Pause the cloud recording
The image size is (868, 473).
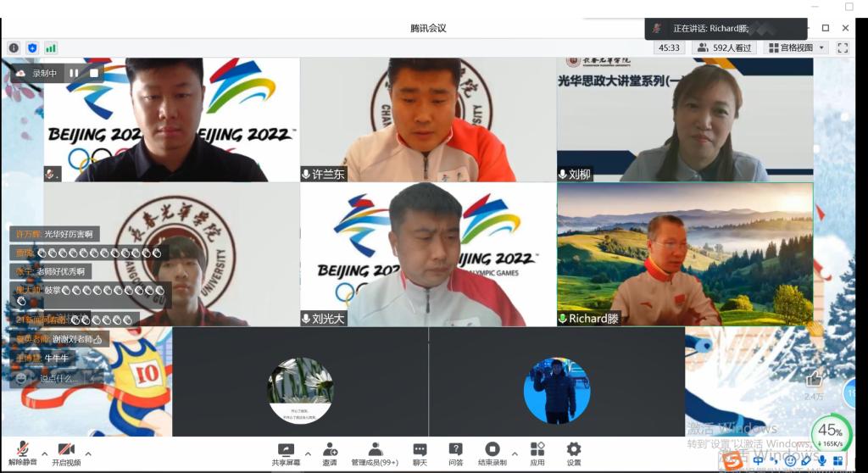(75, 73)
